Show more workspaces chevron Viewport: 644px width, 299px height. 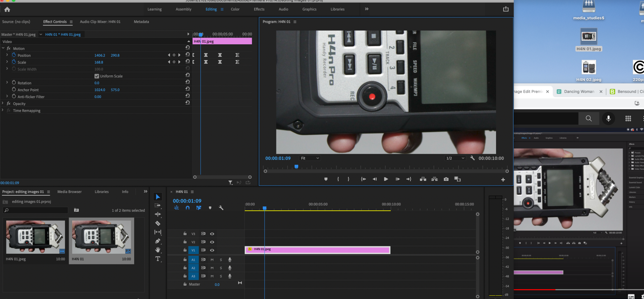coord(367,9)
